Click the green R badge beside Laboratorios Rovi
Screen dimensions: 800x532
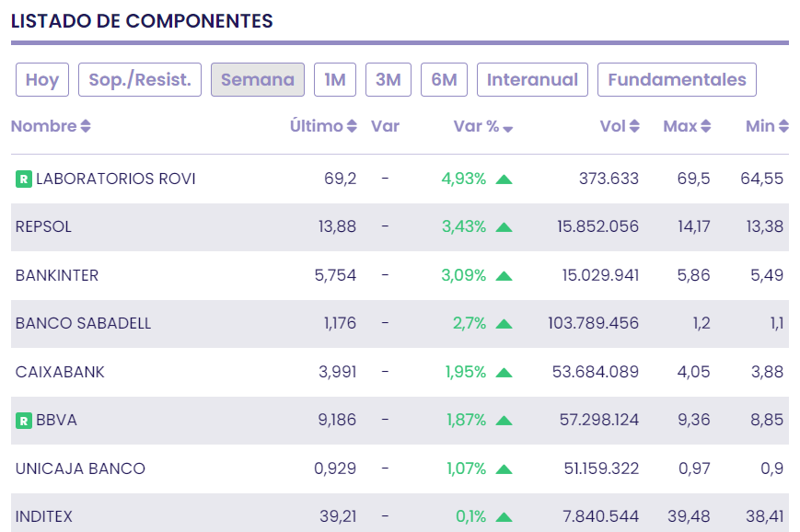point(24,179)
